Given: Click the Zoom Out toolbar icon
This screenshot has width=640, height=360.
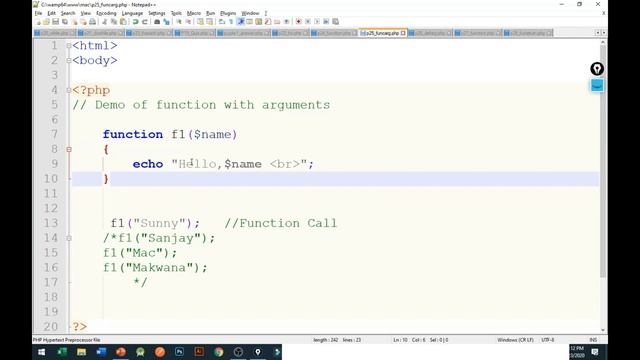Looking at the screenshot, I should coord(188,22).
